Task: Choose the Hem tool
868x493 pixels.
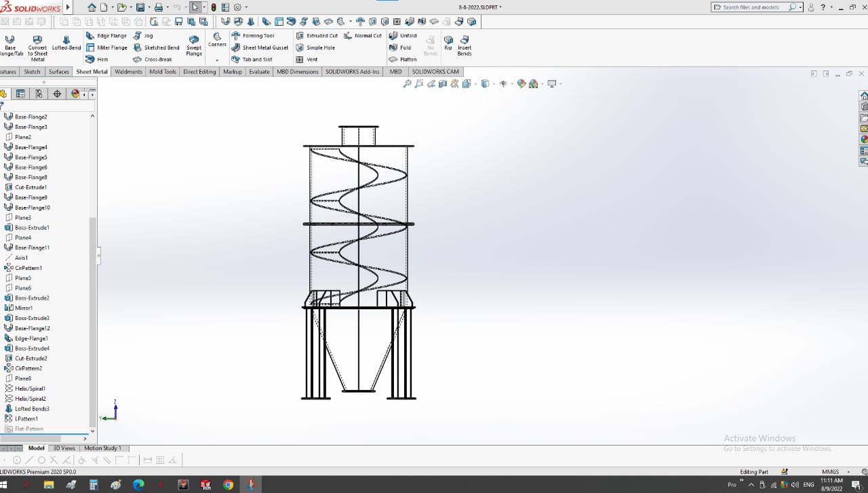Action: (x=97, y=60)
